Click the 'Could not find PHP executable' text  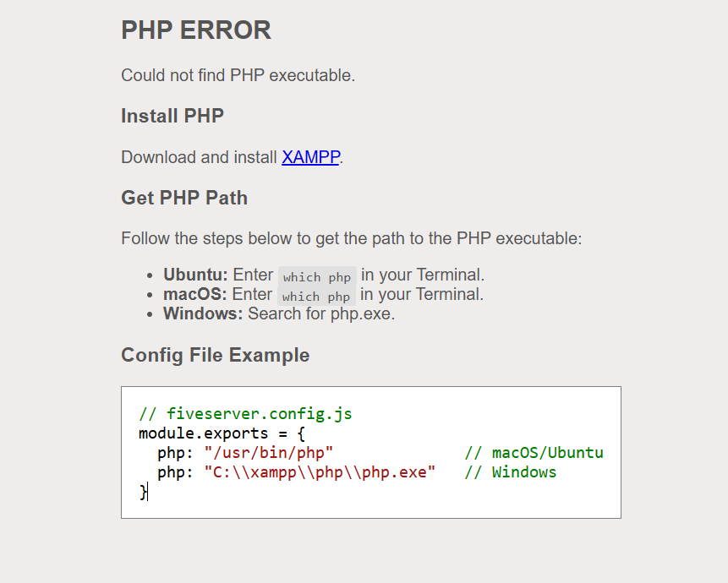pyautogui.click(x=238, y=75)
